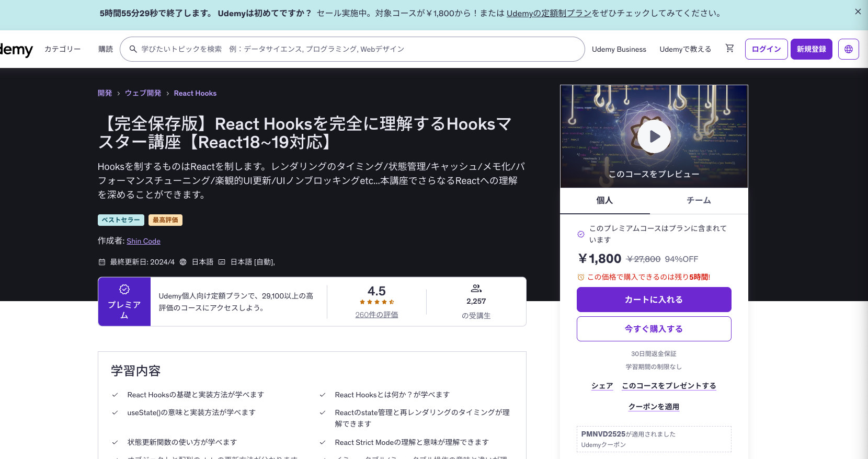868x459 pixels.
Task: Play the course preview video
Action: [654, 136]
